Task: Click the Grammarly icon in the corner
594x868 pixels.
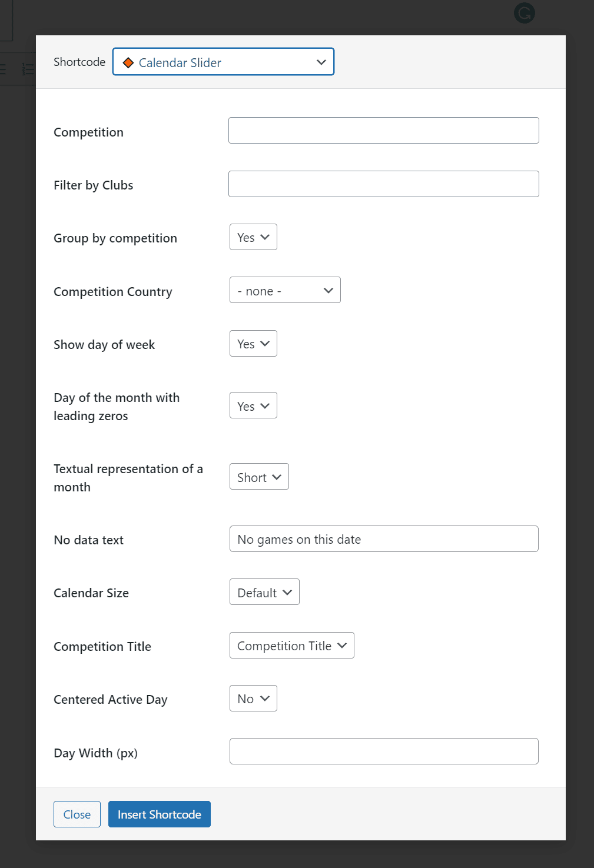Action: 523,12
